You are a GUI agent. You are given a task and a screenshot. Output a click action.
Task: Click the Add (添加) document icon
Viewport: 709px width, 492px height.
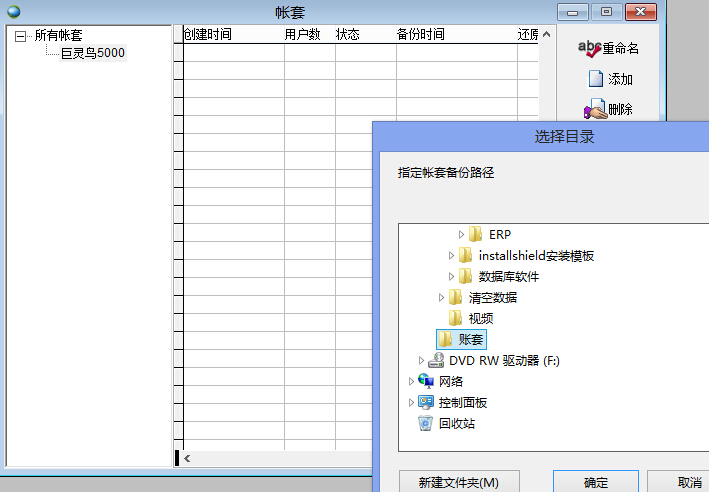tap(595, 79)
